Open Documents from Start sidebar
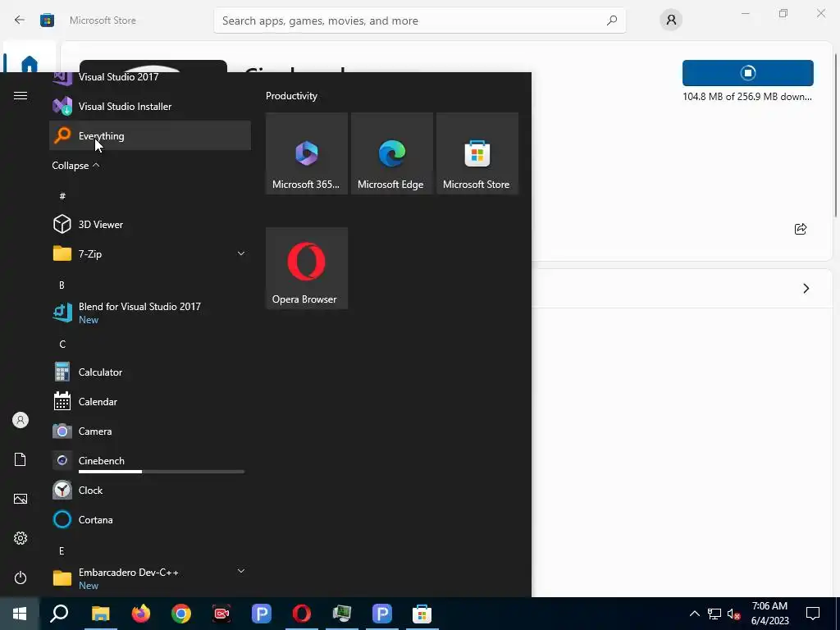This screenshot has width=840, height=630. pos(21,459)
